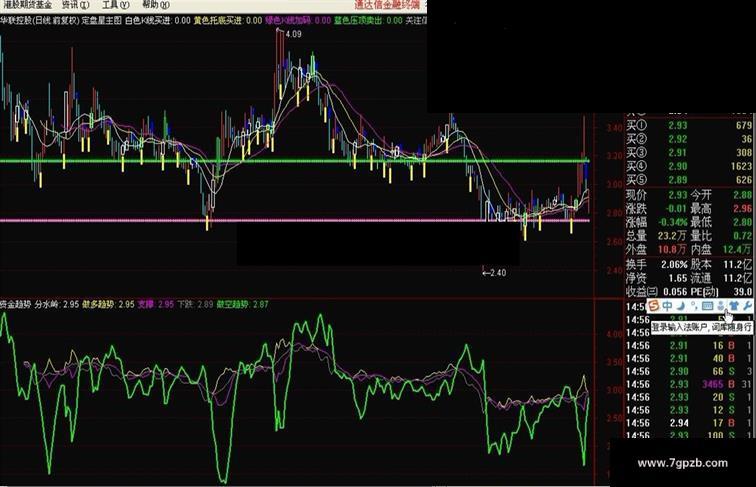Click the 绿色K线加码 indicator label
Image resolution: width=756 pixels, height=487 pixels.
[289, 20]
